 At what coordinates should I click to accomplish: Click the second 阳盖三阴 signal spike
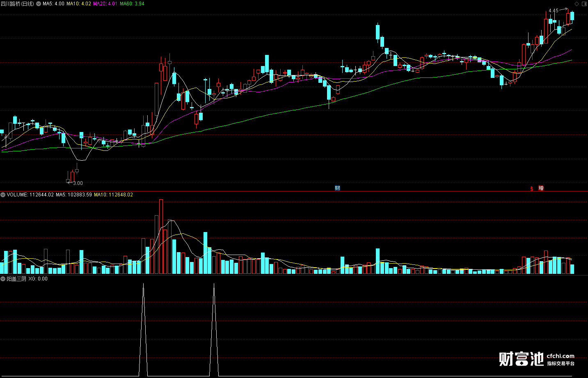214,330
